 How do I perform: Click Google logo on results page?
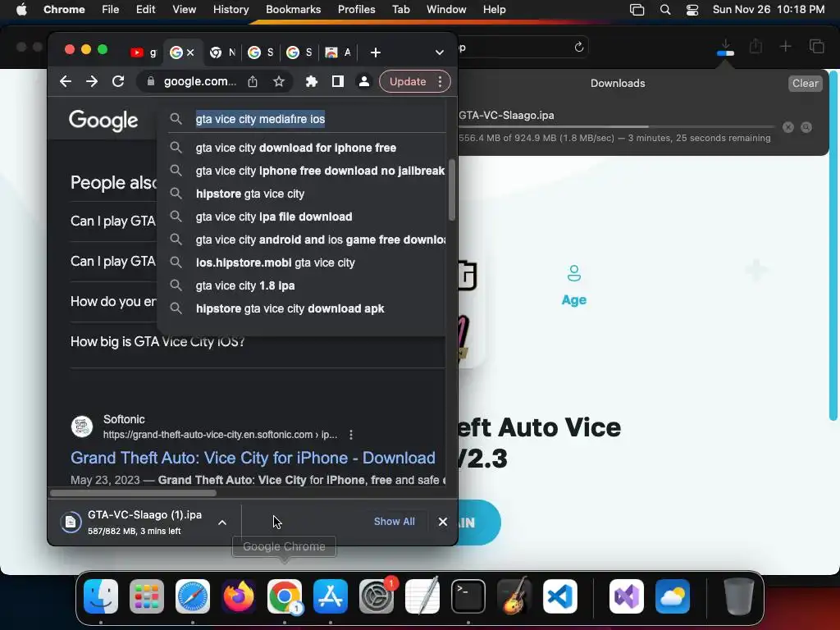pos(103,120)
